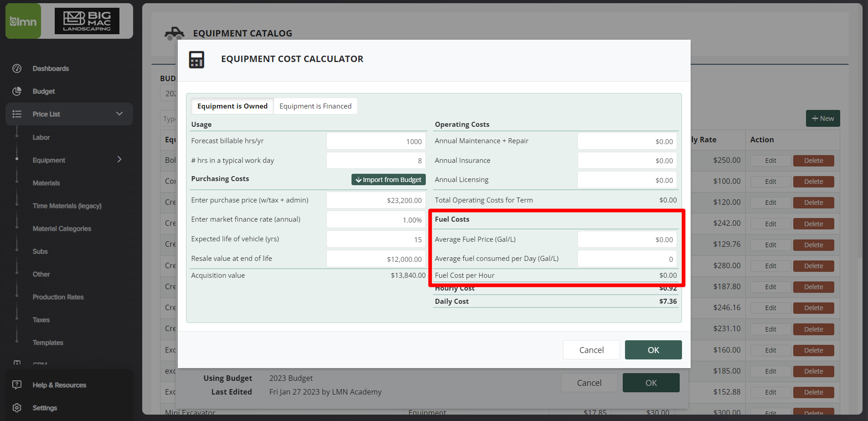Edit the Annual Insurance field

click(x=627, y=161)
